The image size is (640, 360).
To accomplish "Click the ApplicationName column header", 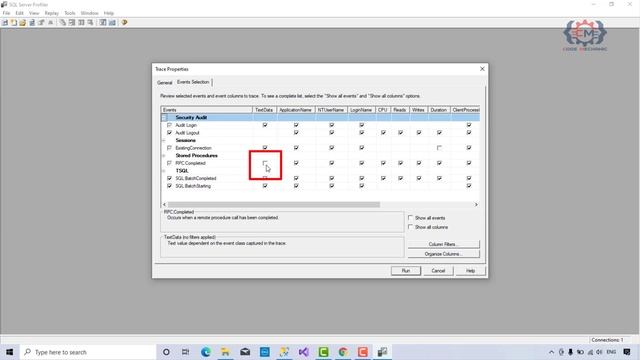I will click(x=296, y=110).
